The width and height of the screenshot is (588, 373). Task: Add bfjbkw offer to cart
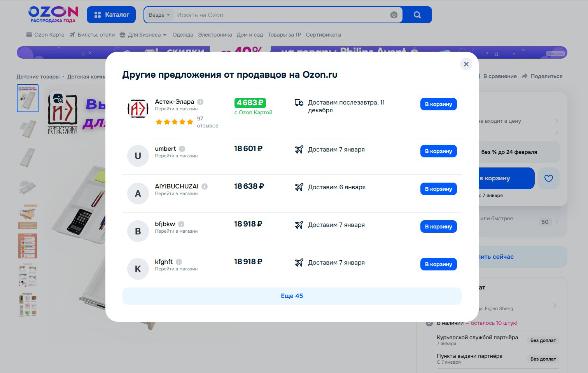pos(438,227)
